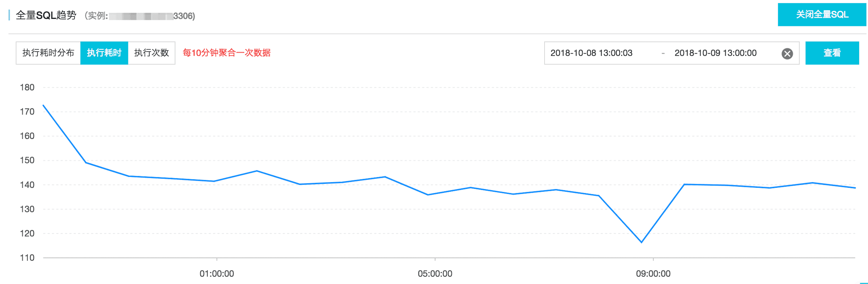Image resolution: width=868 pixels, height=284 pixels.
Task: Click the 140 y-axis label
Action: (27, 185)
